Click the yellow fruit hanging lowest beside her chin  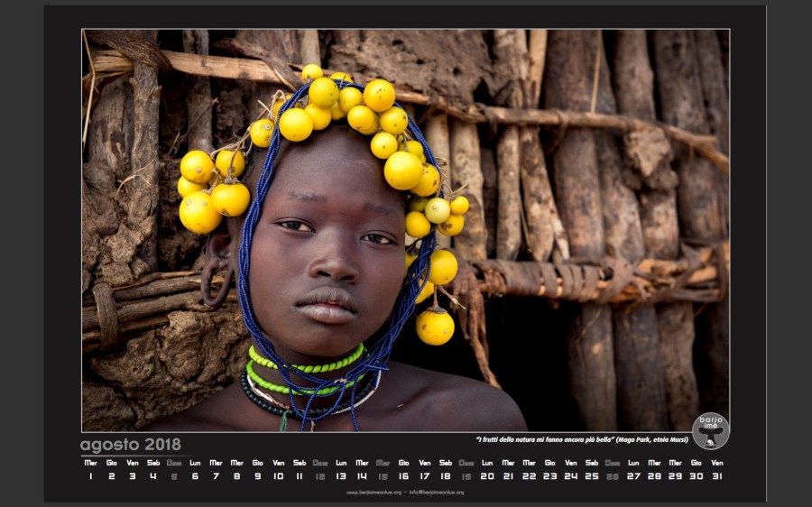(x=435, y=327)
